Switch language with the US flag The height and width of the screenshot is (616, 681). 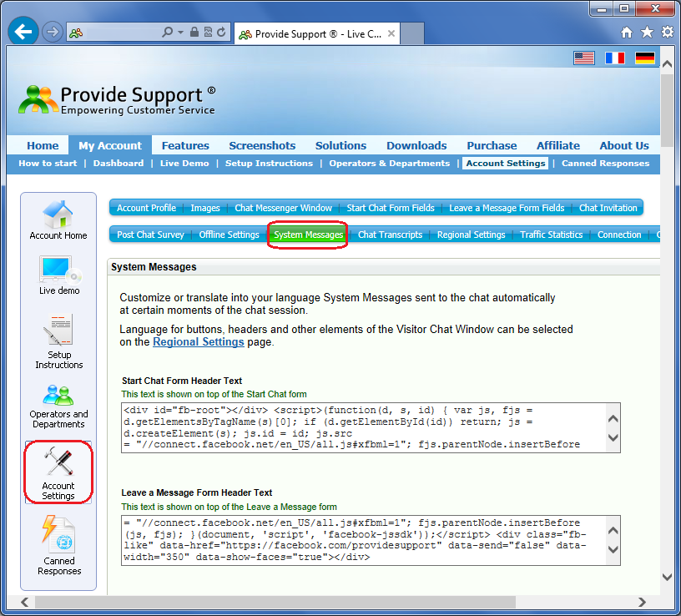583,58
